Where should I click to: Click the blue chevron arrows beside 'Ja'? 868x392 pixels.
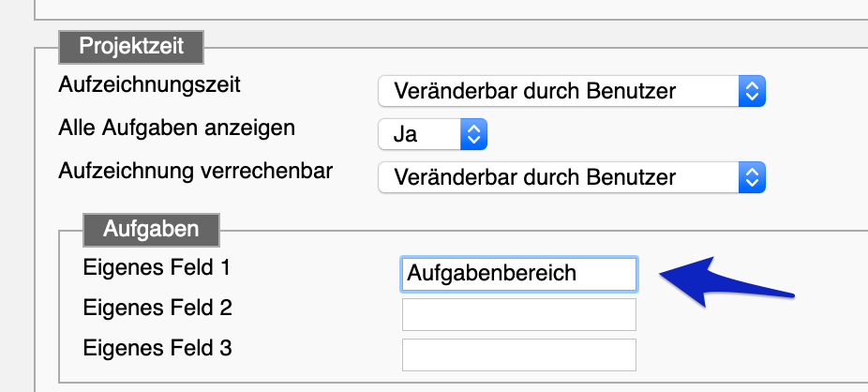(473, 134)
